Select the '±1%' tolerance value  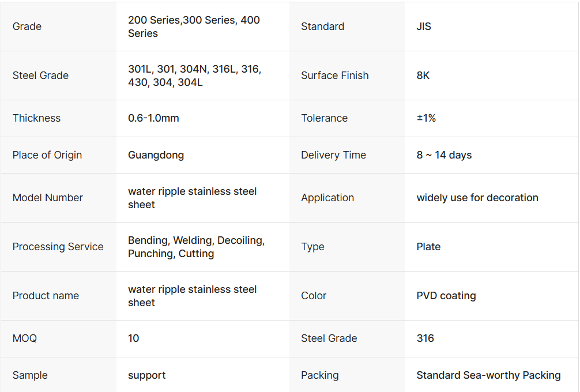426,118
